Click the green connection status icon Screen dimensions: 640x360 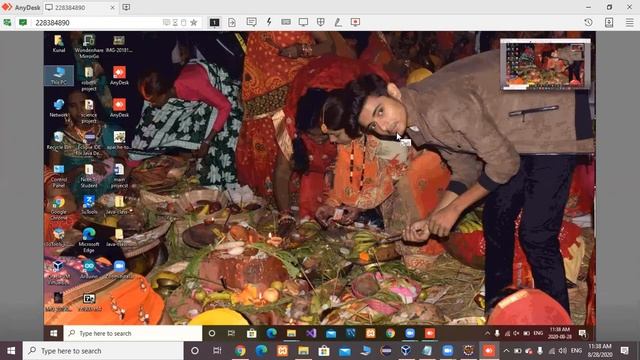click(23, 22)
